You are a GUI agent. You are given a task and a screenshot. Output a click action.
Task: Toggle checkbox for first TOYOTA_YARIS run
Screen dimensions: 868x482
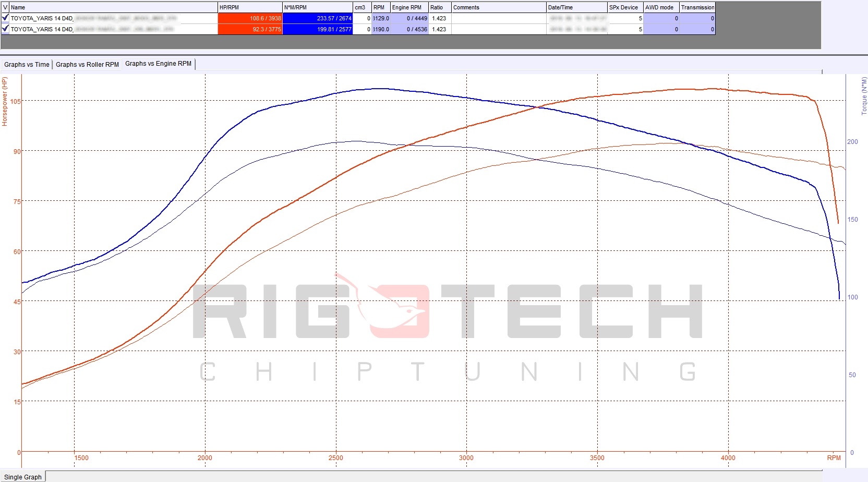tap(5, 18)
